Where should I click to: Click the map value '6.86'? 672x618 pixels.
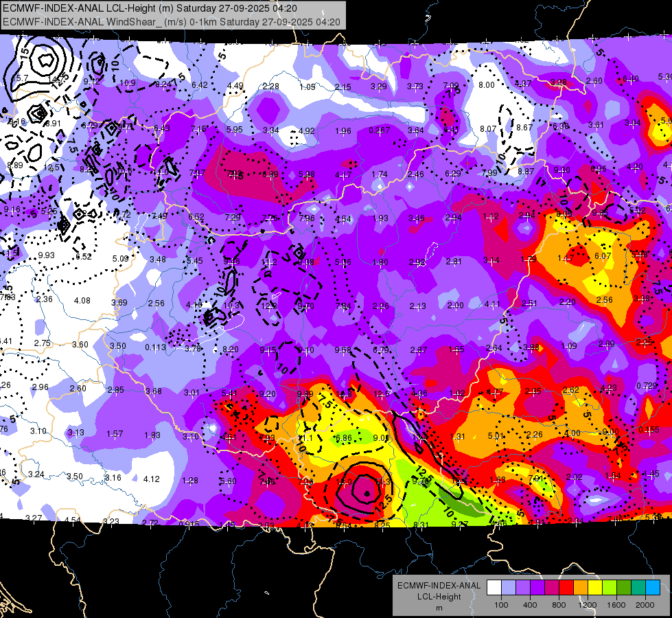(344, 438)
